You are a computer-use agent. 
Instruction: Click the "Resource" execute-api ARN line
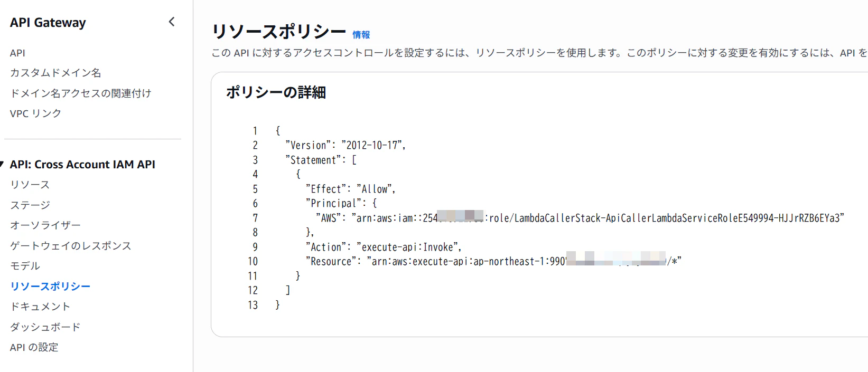click(x=493, y=261)
